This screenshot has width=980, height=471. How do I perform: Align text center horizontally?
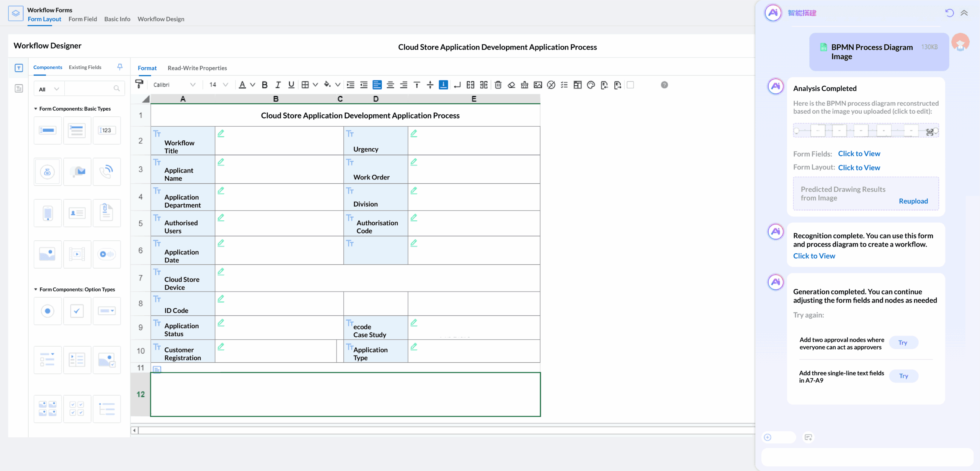pos(390,85)
